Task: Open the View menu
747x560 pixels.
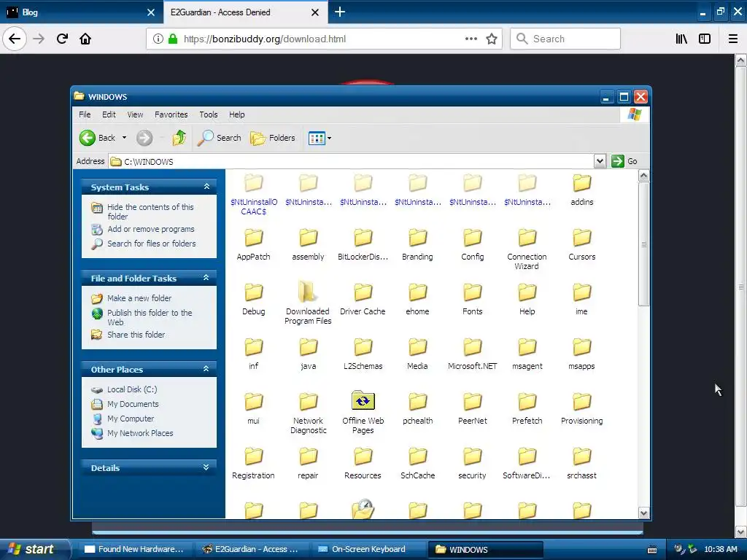Action: click(135, 114)
